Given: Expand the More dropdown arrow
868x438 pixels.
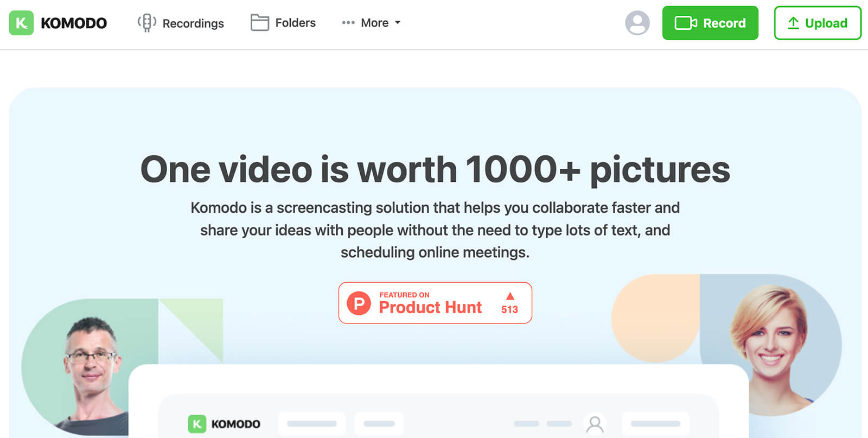Looking at the screenshot, I should click(x=398, y=23).
